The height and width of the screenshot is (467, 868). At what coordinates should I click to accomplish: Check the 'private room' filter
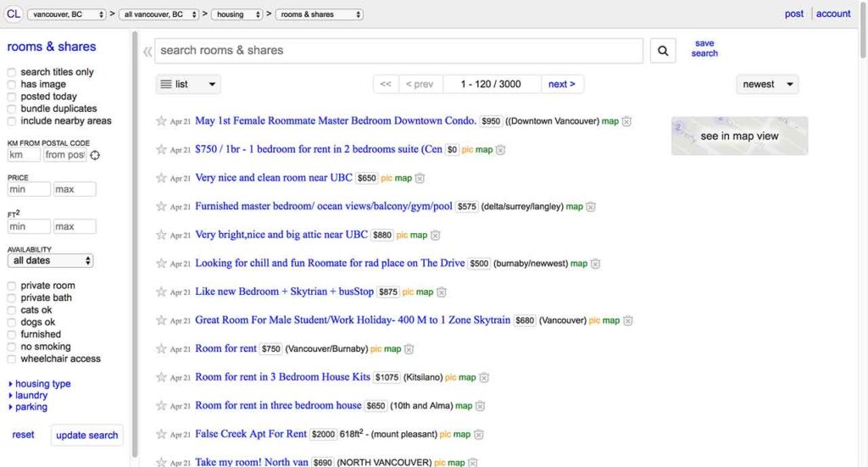(12, 286)
